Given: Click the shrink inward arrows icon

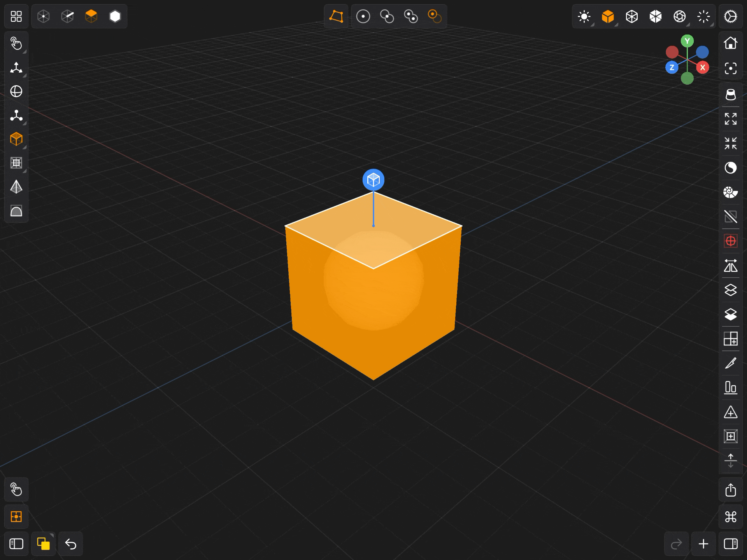Looking at the screenshot, I should pos(731,143).
